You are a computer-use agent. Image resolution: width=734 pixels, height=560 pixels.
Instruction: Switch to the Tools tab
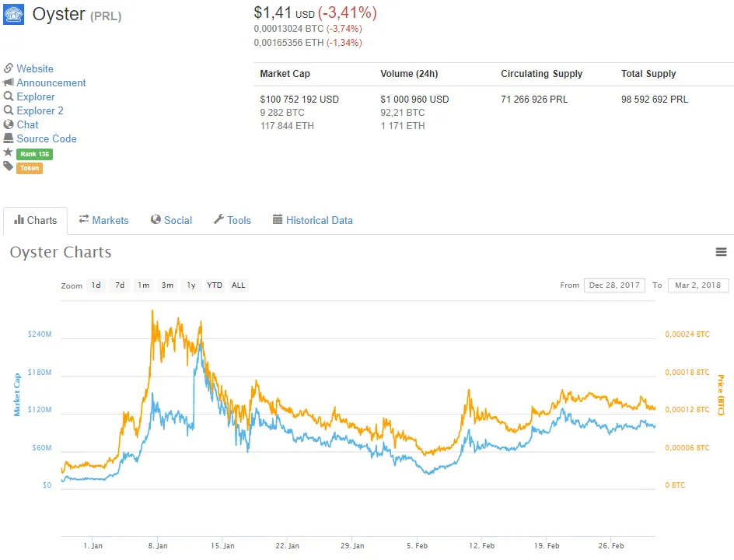tap(232, 221)
